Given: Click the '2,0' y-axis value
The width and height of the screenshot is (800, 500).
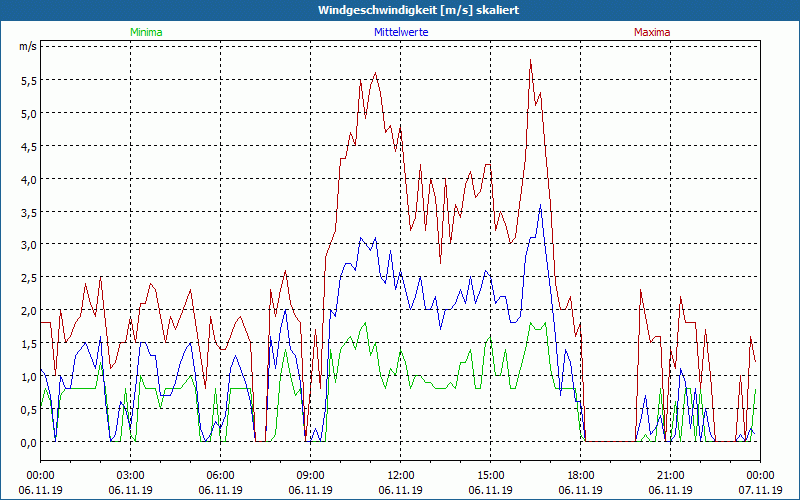Looking at the screenshot, I should tap(29, 311).
